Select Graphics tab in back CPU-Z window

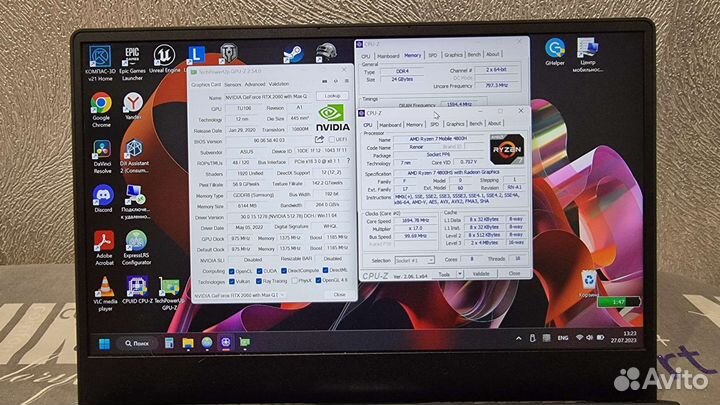tap(453, 55)
